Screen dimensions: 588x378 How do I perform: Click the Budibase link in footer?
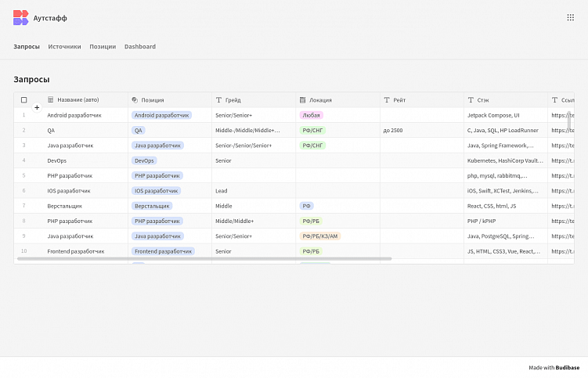568,367
